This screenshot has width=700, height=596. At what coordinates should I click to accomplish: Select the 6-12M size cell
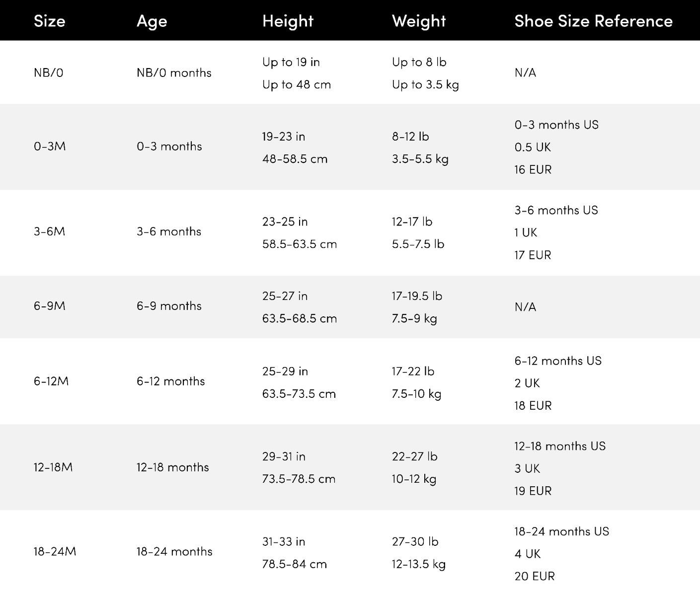[x=51, y=381]
